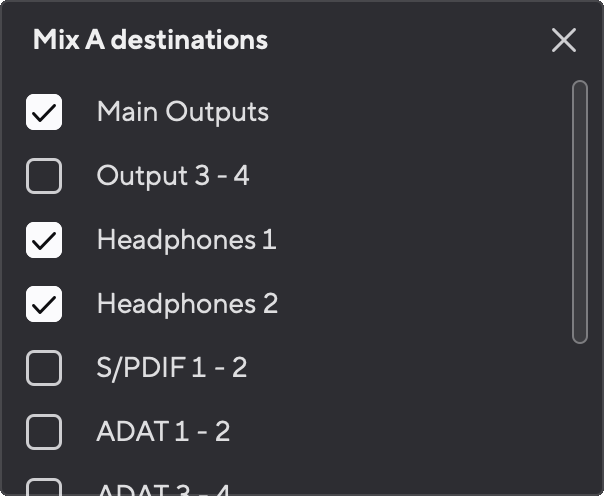Select the Output 3 - 4 label
The image size is (604, 496).
(173, 176)
